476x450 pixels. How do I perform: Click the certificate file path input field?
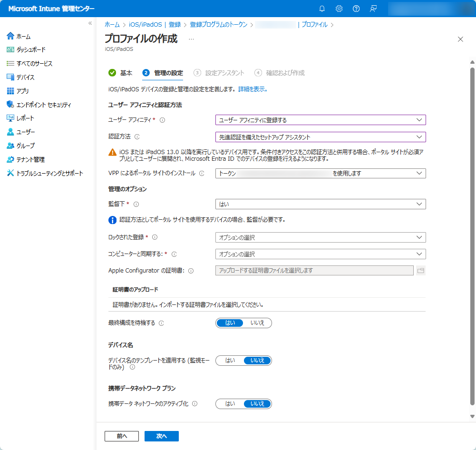(314, 271)
